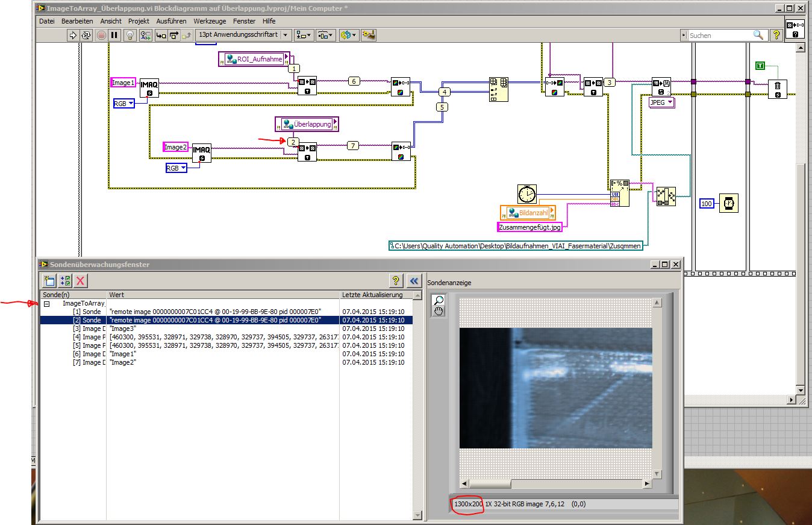This screenshot has width=812, height=525.
Task: Click the Run arrow in the toolbar
Action: (73, 35)
